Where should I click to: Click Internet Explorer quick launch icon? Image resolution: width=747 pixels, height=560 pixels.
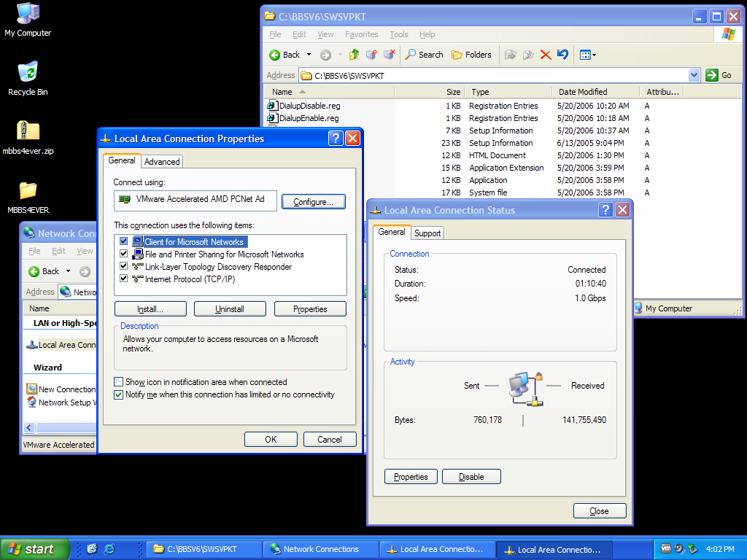(109, 549)
